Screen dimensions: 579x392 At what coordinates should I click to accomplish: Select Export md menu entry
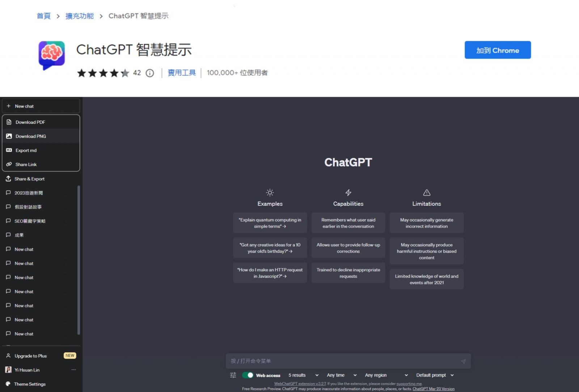(41, 150)
